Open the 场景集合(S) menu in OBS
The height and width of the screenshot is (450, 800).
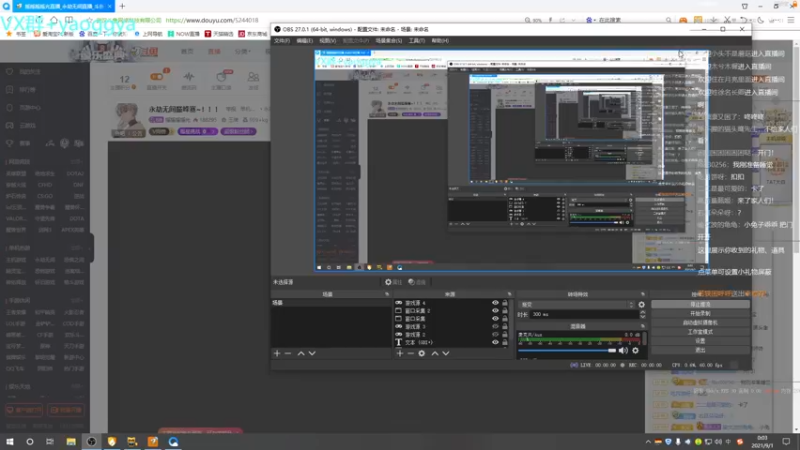pos(389,41)
